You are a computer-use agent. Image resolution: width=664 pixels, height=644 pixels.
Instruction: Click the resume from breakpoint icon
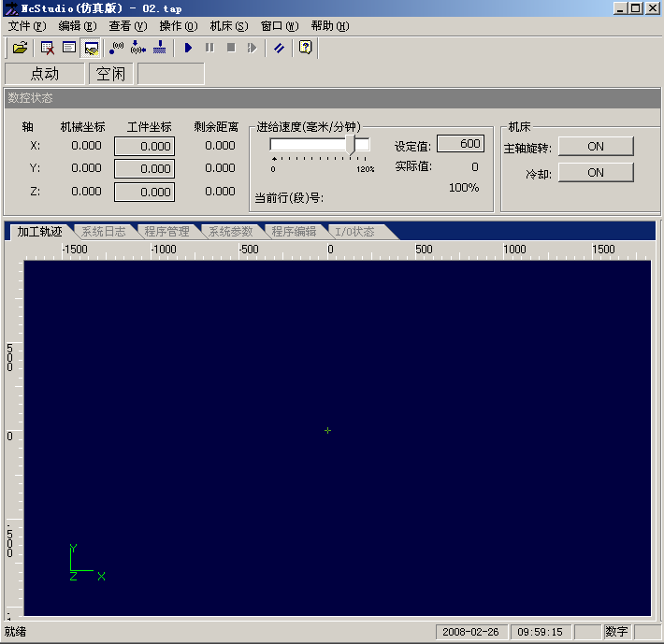click(252, 48)
